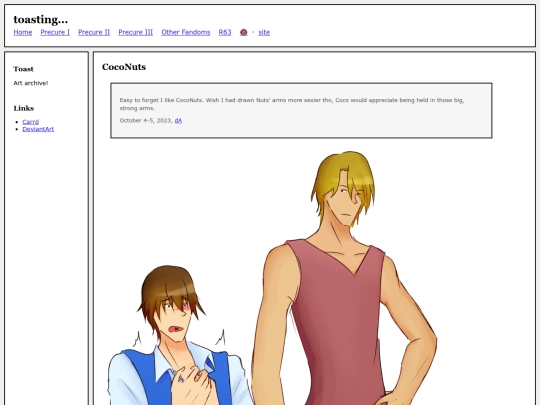
Task: Click the round red icon in navigation
Action: pos(243,32)
